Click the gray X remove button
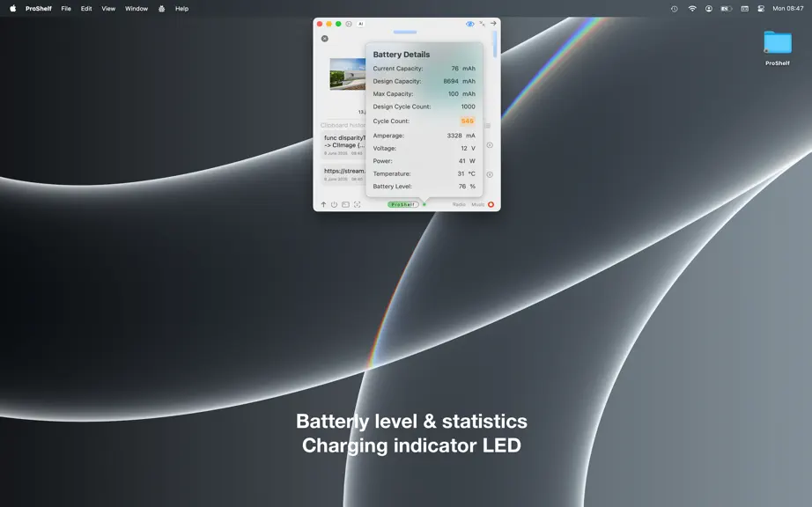Screen dimensions: 812x507 (x=325, y=38)
